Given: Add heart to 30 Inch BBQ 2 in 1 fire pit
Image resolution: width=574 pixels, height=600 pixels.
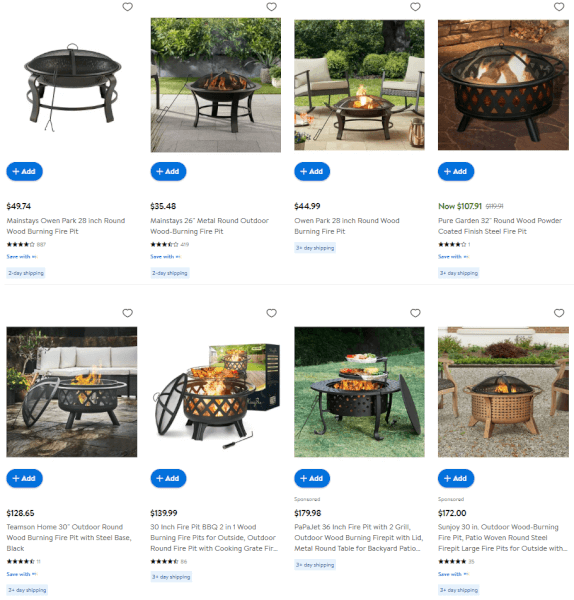Looking at the screenshot, I should [271, 313].
